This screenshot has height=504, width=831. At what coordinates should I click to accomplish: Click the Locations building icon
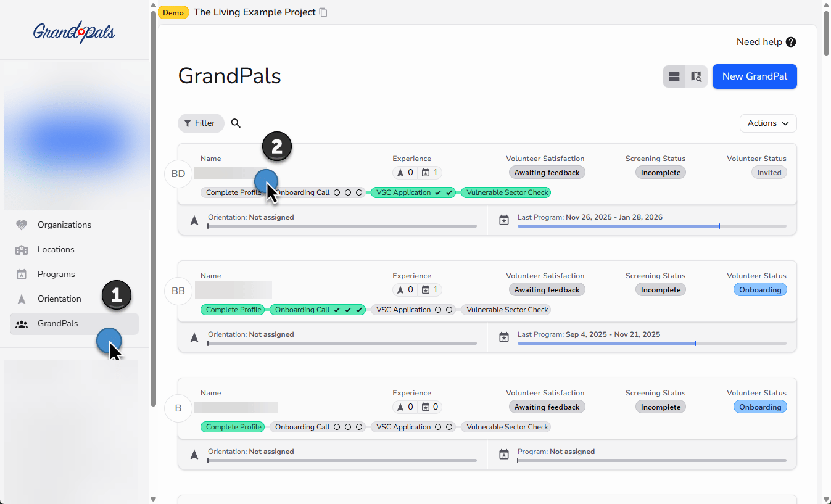(22, 250)
